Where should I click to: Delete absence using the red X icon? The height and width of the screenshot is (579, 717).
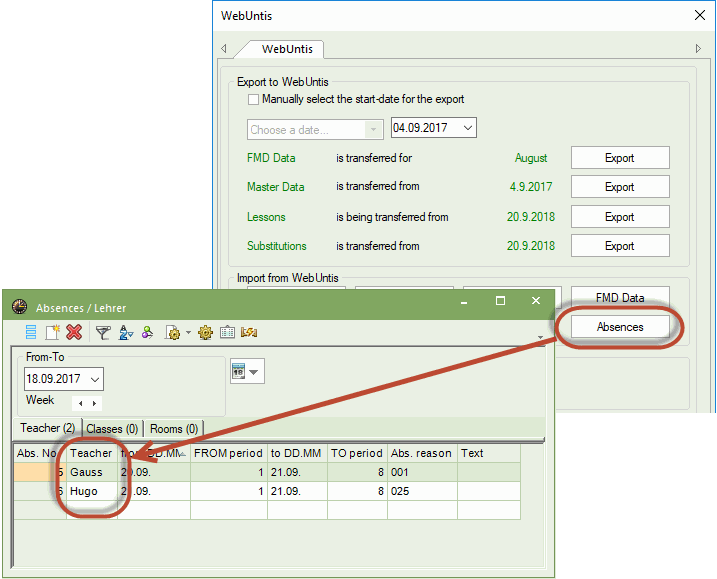[74, 332]
